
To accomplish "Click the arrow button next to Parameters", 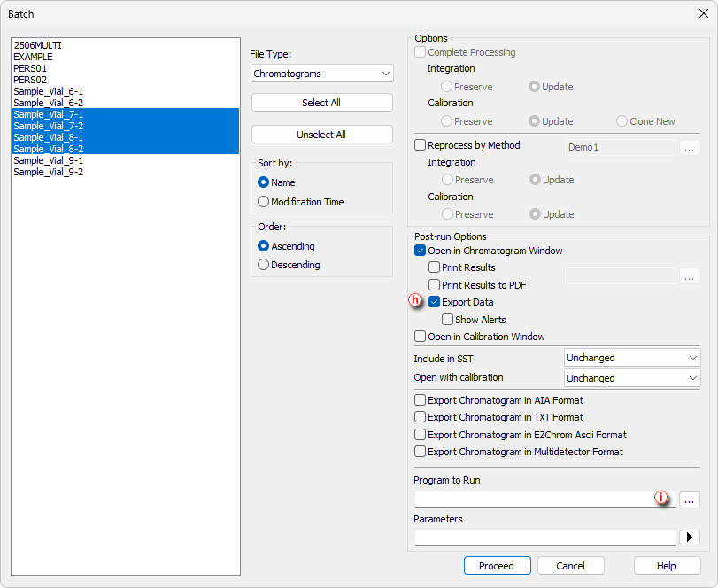I will click(689, 538).
